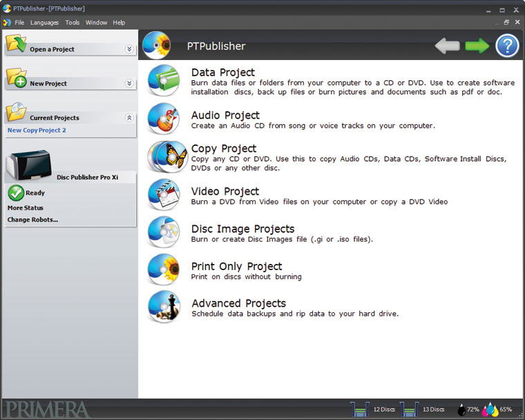525x420 pixels.
Task: Restore the inner document window
Action: [506, 22]
